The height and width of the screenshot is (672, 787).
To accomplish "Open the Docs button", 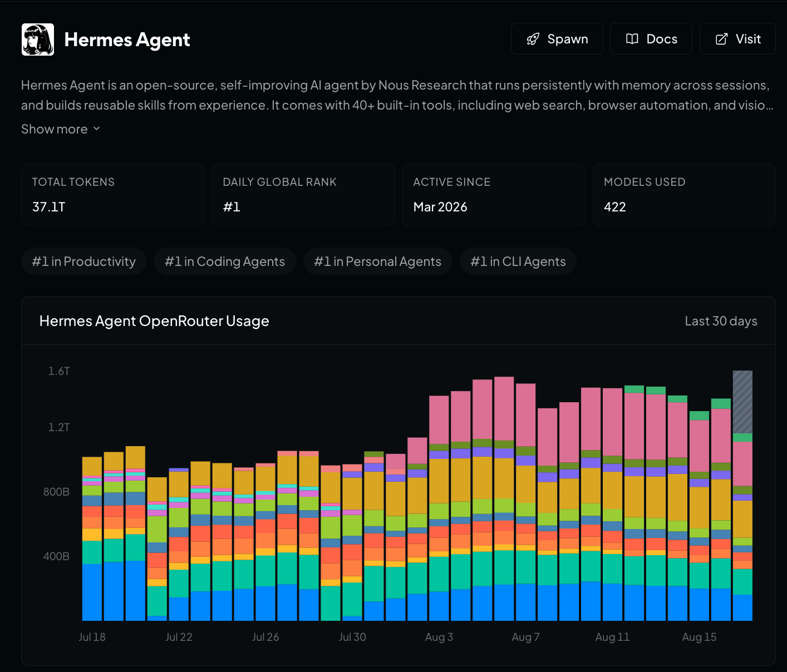I will click(x=651, y=39).
